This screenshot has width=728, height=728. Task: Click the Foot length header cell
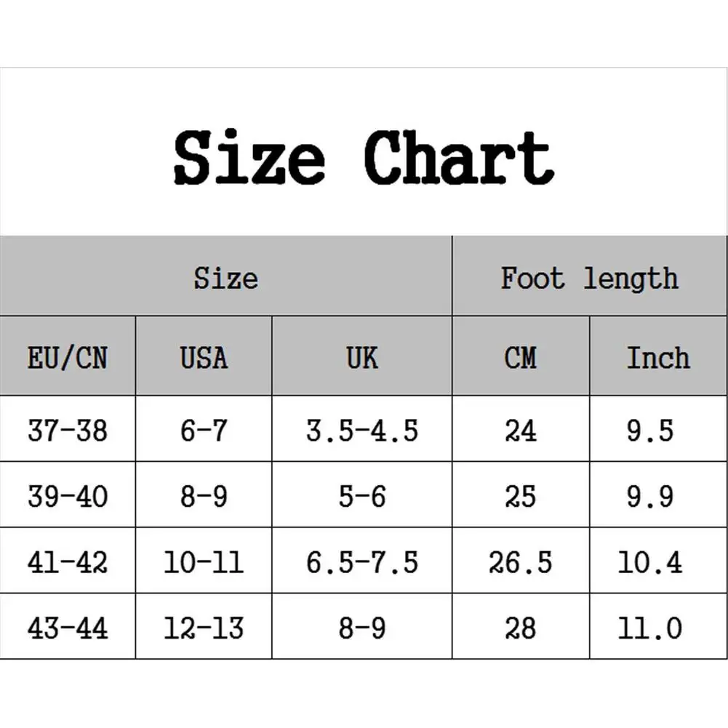589,278
